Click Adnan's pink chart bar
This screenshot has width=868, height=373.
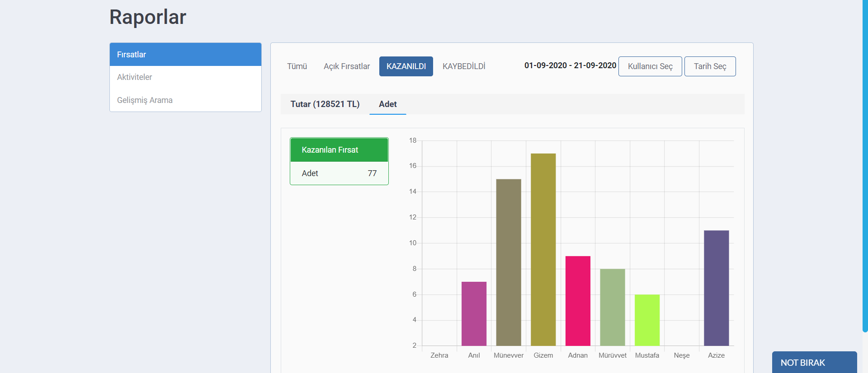point(578,301)
